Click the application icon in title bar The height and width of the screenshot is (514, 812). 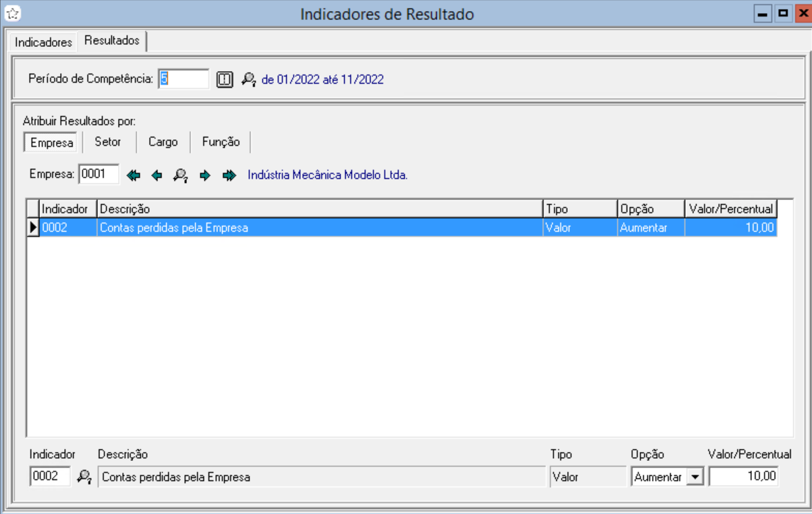[x=10, y=13]
